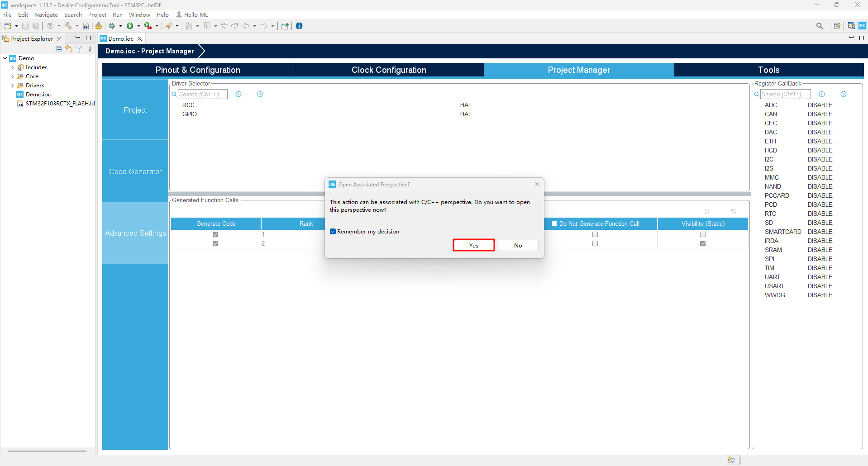Click Yes in the perspective dialog
The height and width of the screenshot is (466, 868).
point(473,245)
